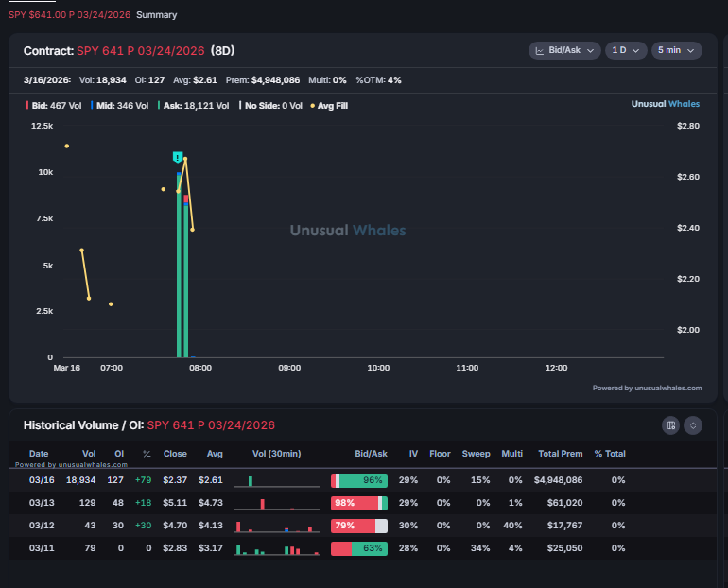This screenshot has height=588, width=728.
Task: Toggle Ask volume legend item
Action: (x=193, y=106)
